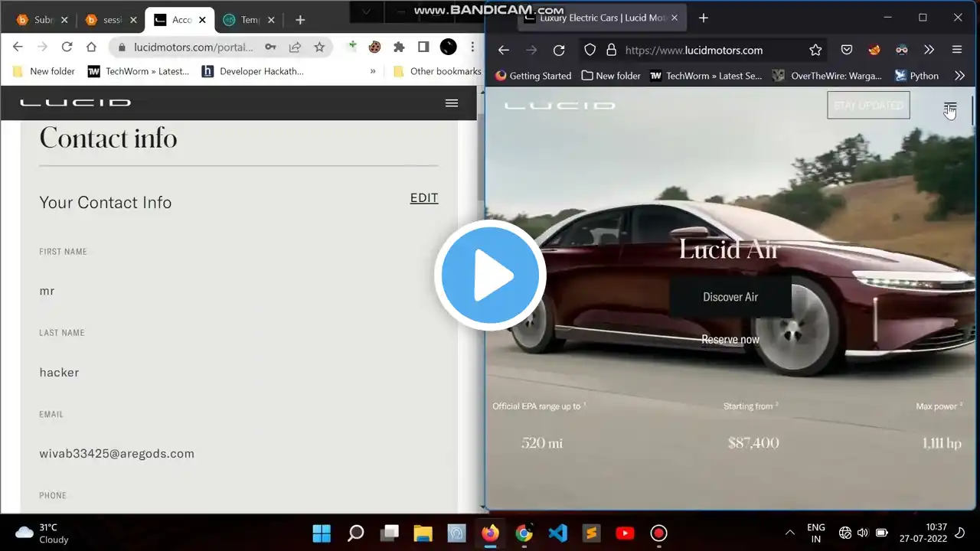Play the video with the center play button

point(490,275)
